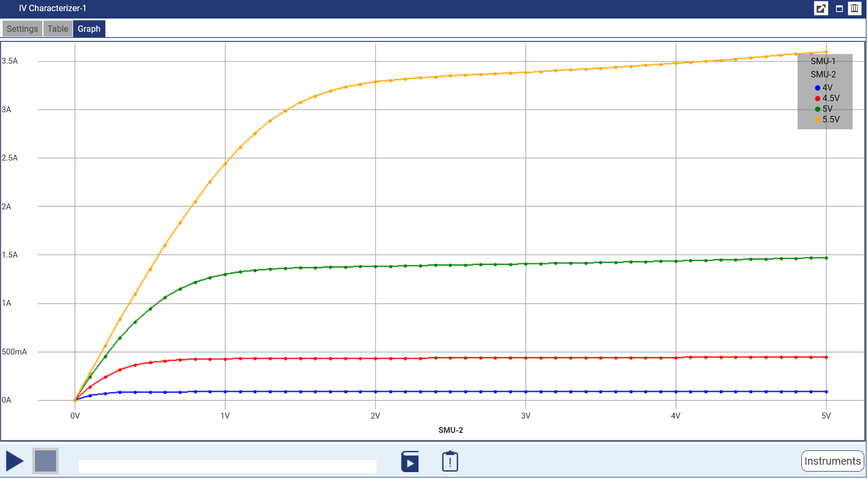The height and width of the screenshot is (479, 868).
Task: Maximize the IV Characterizer-1 panel
Action: pos(839,8)
